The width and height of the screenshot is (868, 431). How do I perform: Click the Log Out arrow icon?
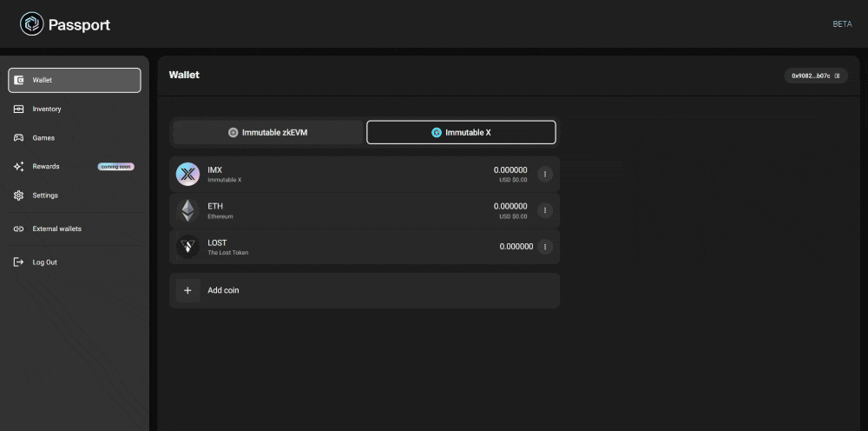(x=19, y=262)
